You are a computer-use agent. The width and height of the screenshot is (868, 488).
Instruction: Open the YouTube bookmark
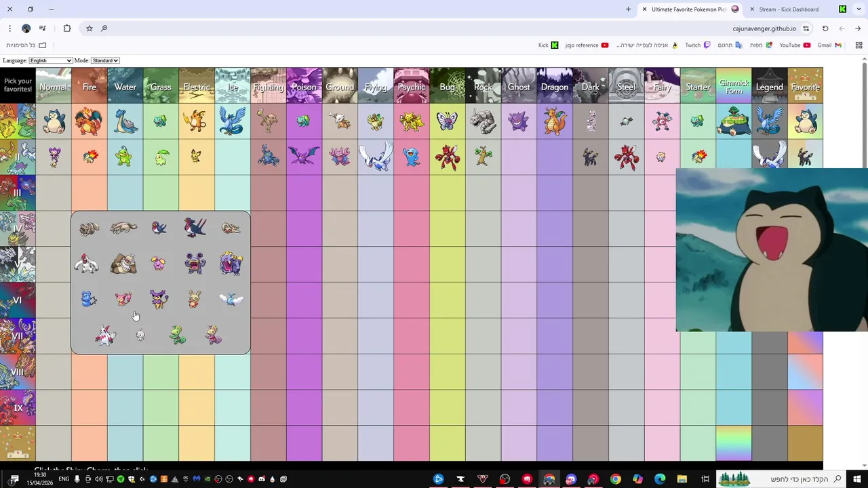point(795,45)
